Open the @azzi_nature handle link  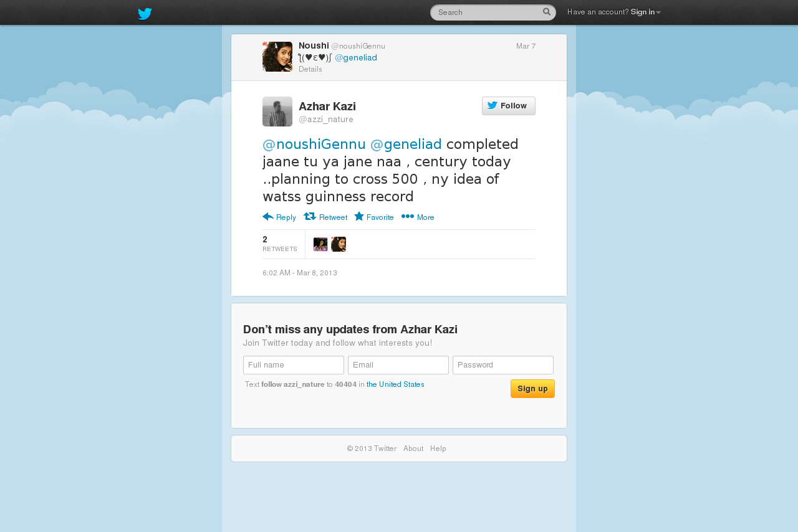click(x=326, y=120)
